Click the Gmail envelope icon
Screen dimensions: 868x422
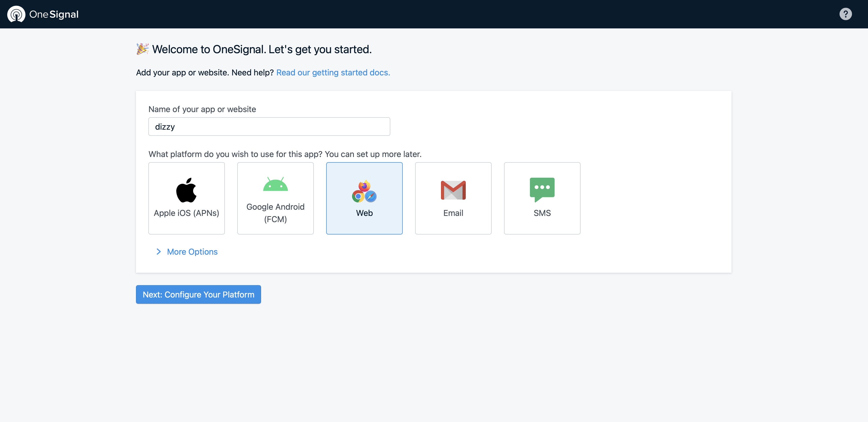pyautogui.click(x=453, y=190)
